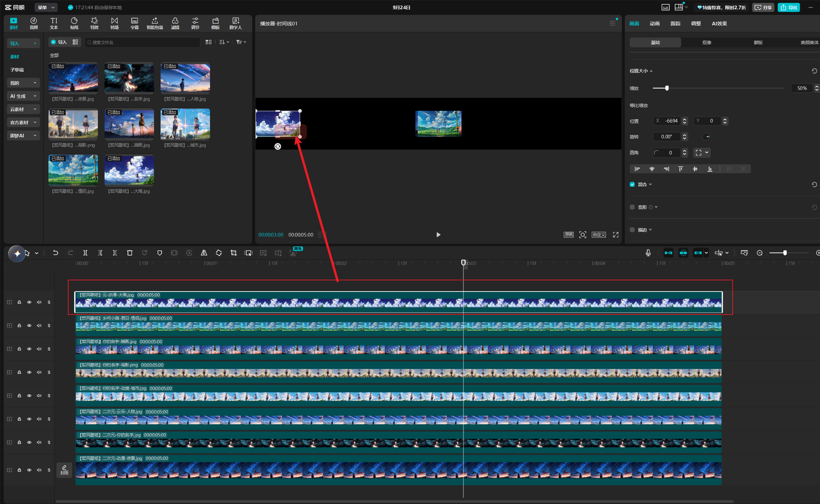
Task: Switch to the 跟踪 tab
Action: point(675,23)
